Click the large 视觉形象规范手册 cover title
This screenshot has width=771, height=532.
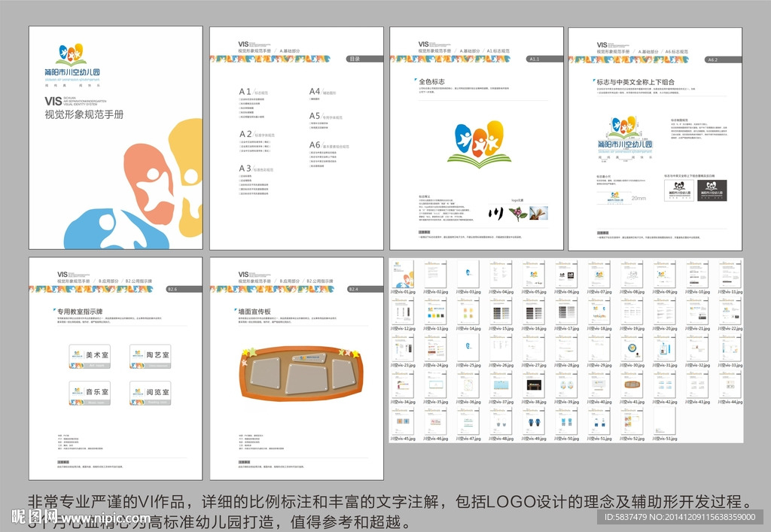coord(84,115)
